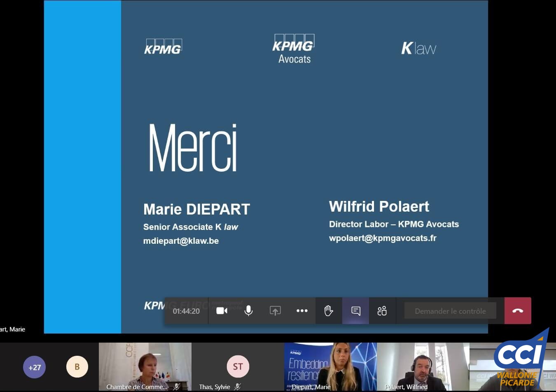This screenshot has height=392, width=556.
Task: Click Senior Associate K law text
Action: point(190,227)
